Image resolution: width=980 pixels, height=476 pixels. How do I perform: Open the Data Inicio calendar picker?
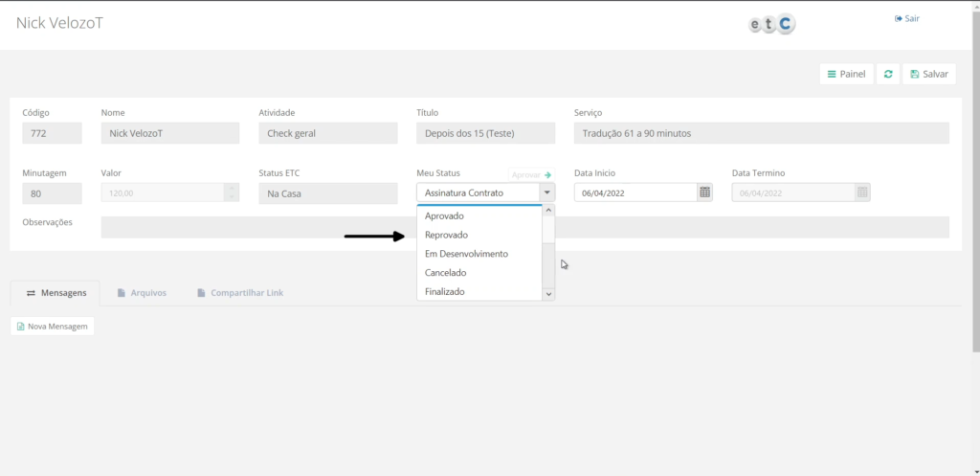(x=705, y=193)
